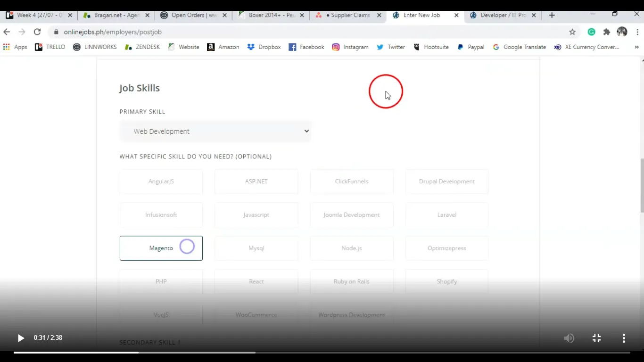Open the Google Translate bookmark

(519, 47)
